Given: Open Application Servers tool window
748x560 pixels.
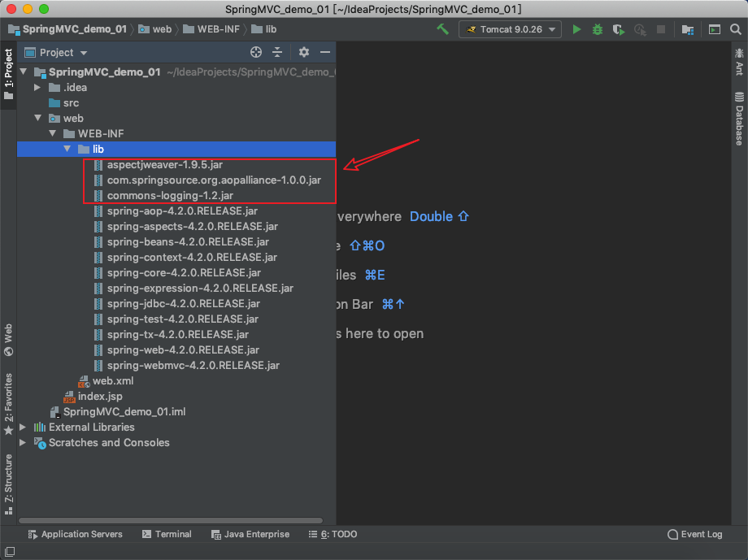Looking at the screenshot, I should click(x=75, y=534).
